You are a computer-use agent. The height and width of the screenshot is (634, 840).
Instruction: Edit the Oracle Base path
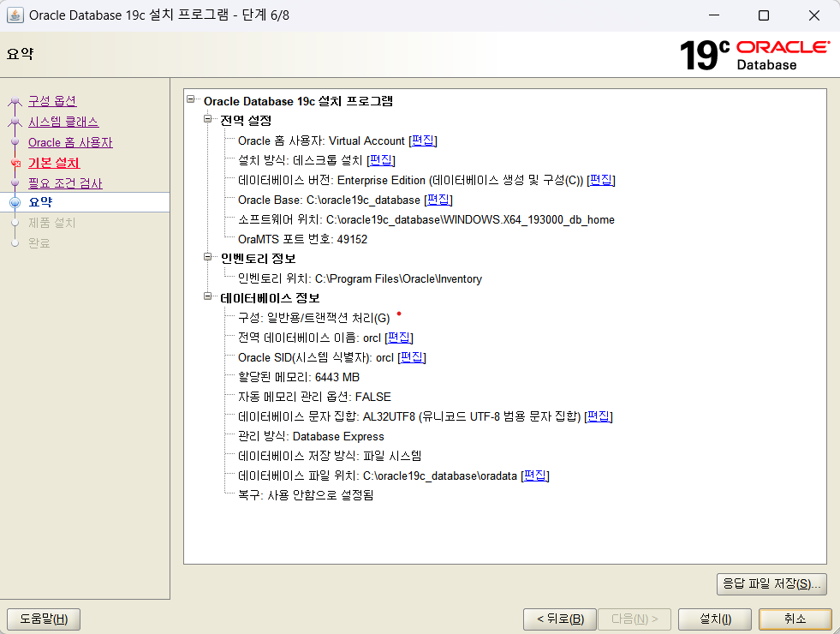tap(438, 200)
